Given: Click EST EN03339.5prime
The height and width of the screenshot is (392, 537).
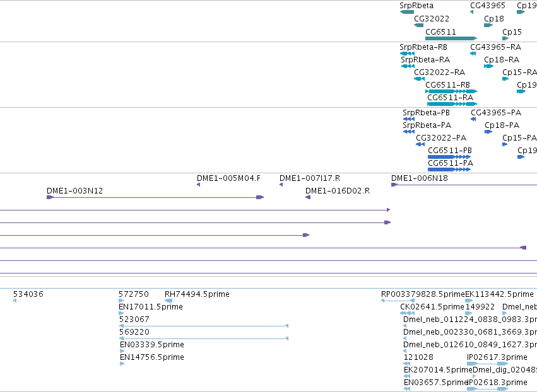Looking at the screenshot, I should click(152, 345).
